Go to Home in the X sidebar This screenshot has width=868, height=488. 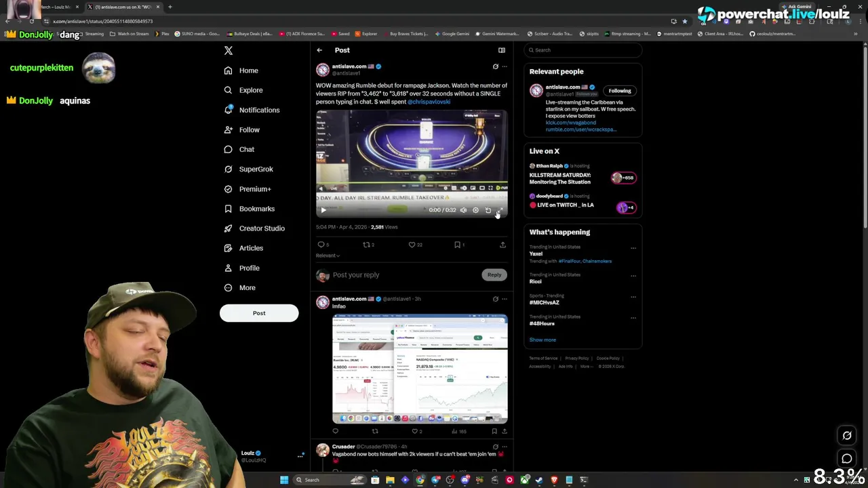[x=241, y=70]
